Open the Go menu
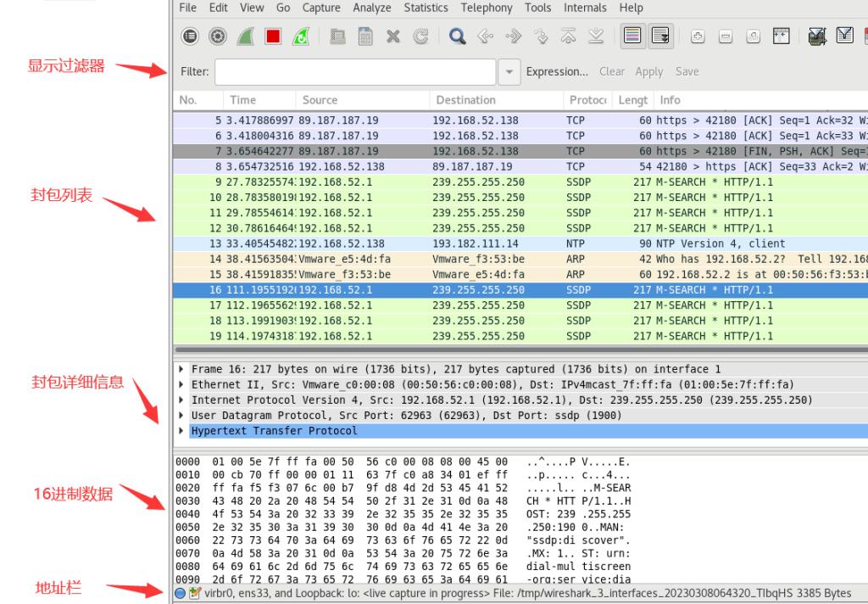Viewport: 868px width, 604px height. (x=283, y=8)
